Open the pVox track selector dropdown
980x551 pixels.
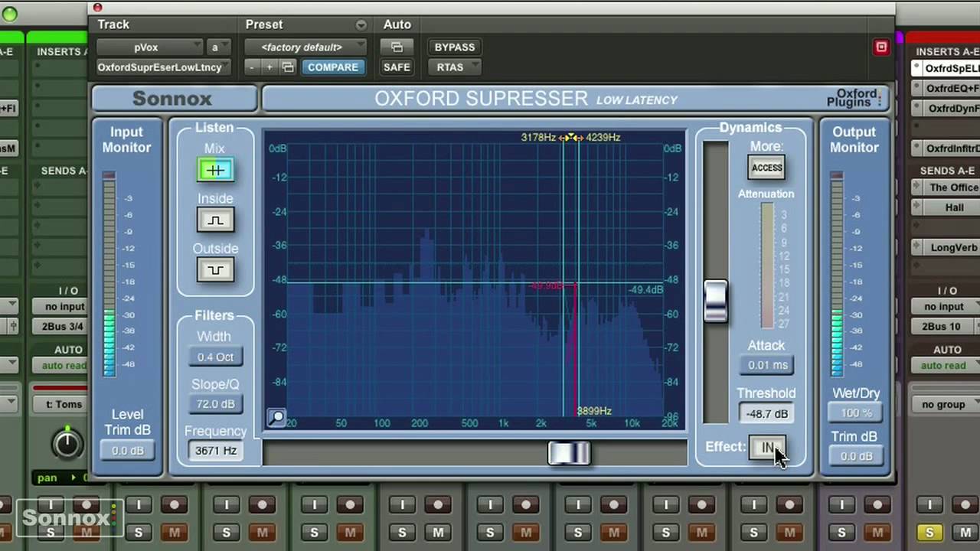point(149,47)
